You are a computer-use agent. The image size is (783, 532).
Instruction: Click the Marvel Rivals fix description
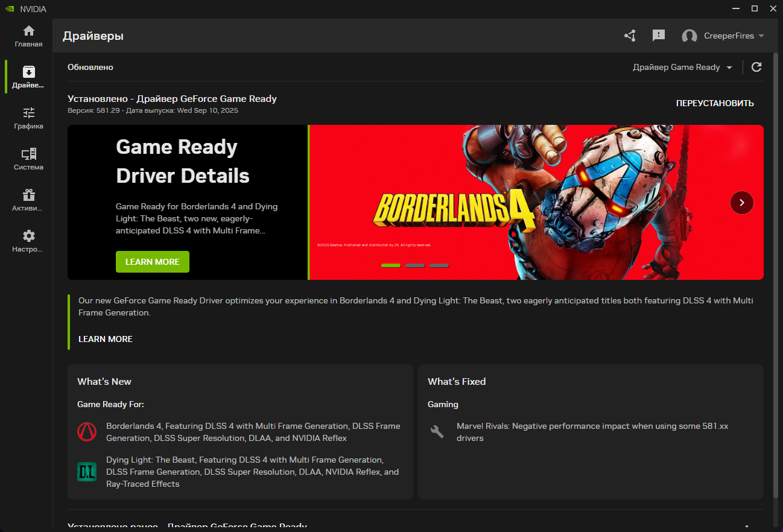point(592,432)
